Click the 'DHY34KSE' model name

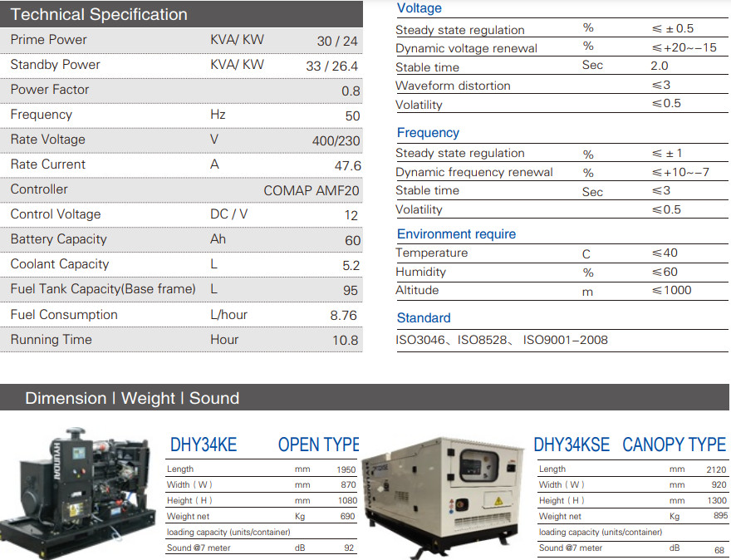(572, 445)
